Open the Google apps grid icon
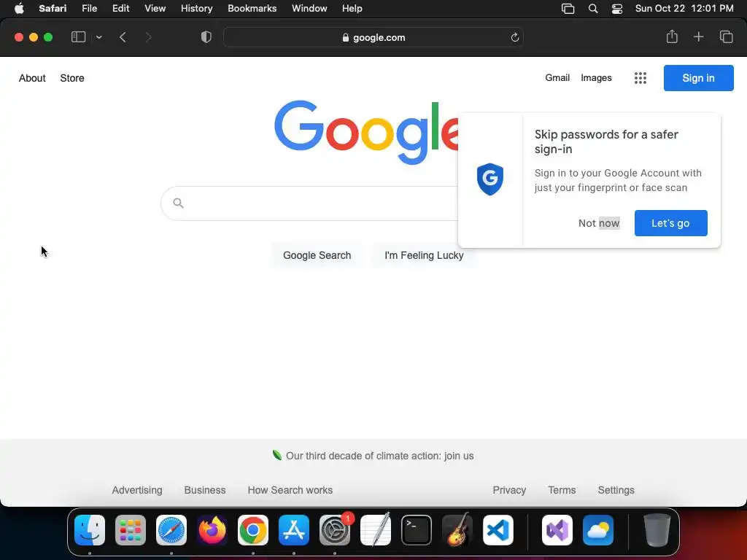Image resolution: width=747 pixels, height=560 pixels. click(x=640, y=78)
